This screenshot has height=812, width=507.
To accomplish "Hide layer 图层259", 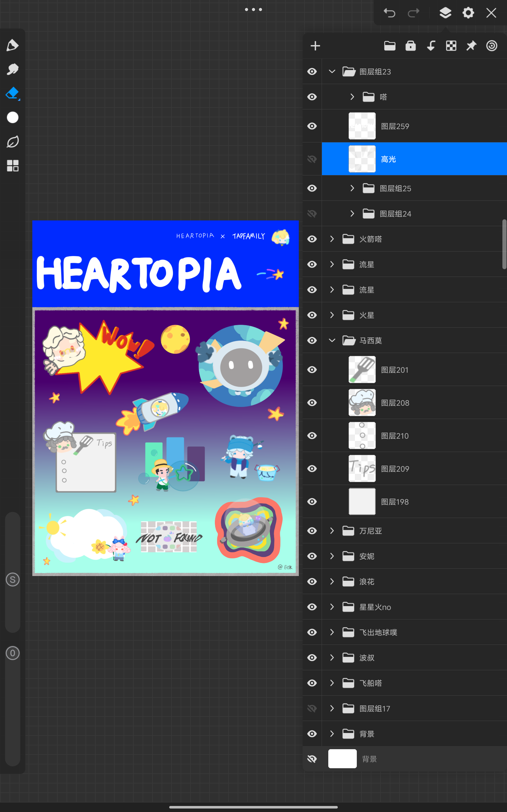I will [312, 126].
